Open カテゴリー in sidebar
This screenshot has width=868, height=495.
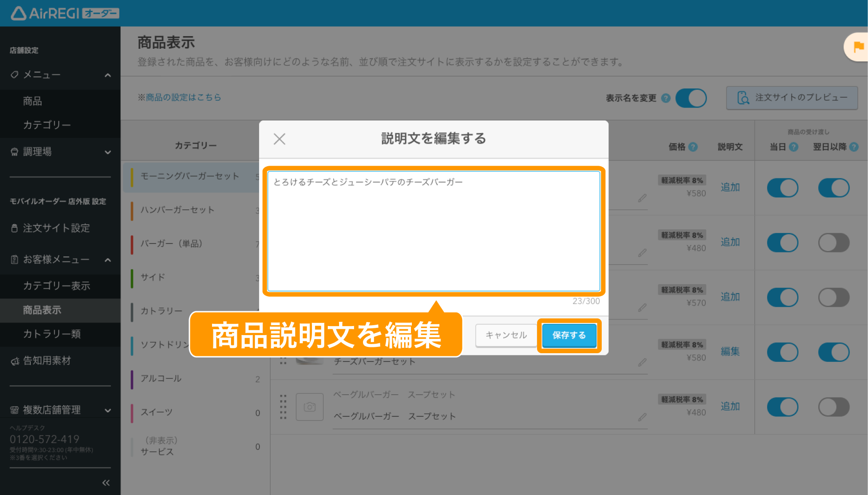pyautogui.click(x=47, y=125)
